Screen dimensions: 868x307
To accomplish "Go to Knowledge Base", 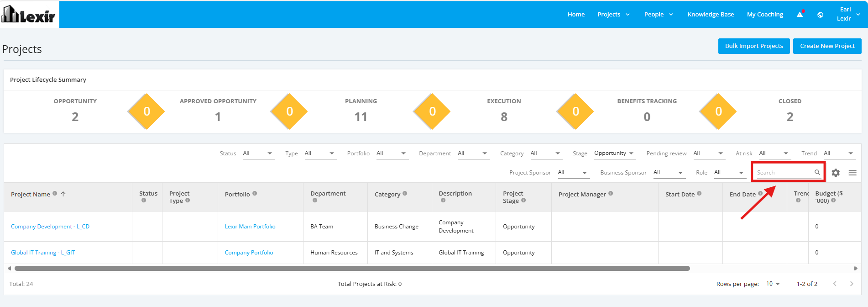I will 711,15.
